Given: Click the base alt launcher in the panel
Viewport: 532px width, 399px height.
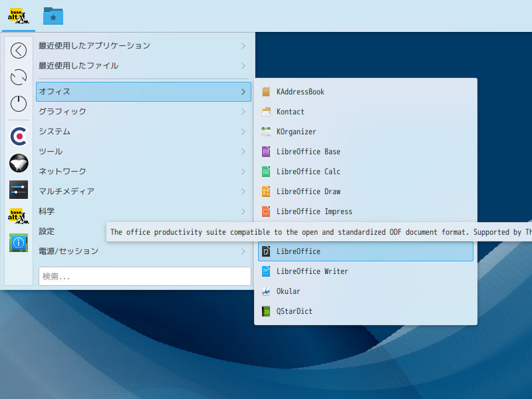Looking at the screenshot, I should pos(19,16).
